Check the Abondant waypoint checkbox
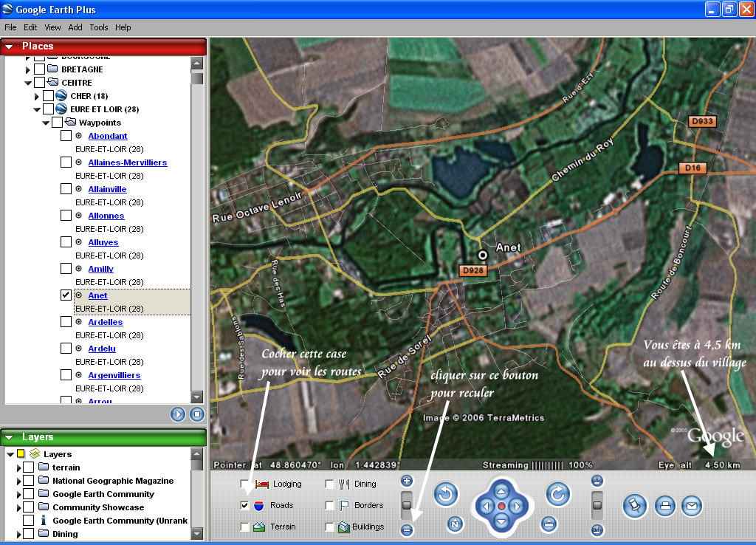The width and height of the screenshot is (756, 545). tap(66, 136)
